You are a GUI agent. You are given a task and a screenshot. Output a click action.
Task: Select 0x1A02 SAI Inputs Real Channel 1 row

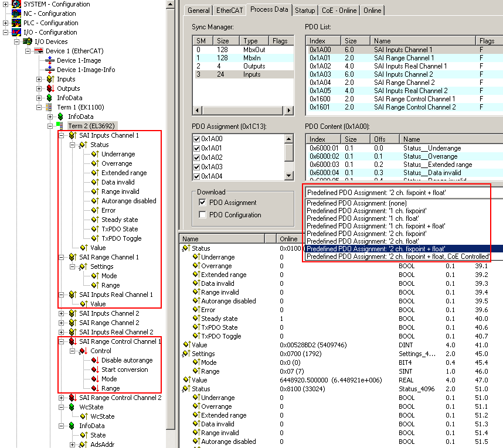point(404,66)
